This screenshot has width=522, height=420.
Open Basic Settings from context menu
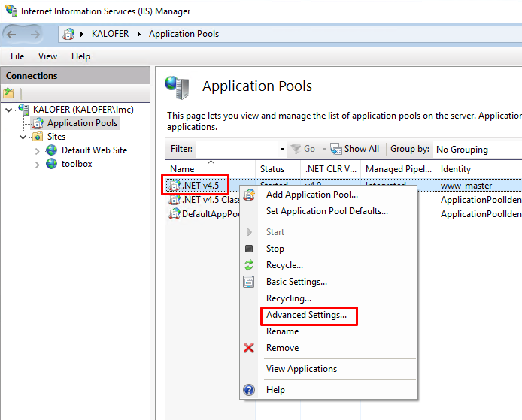coord(296,282)
